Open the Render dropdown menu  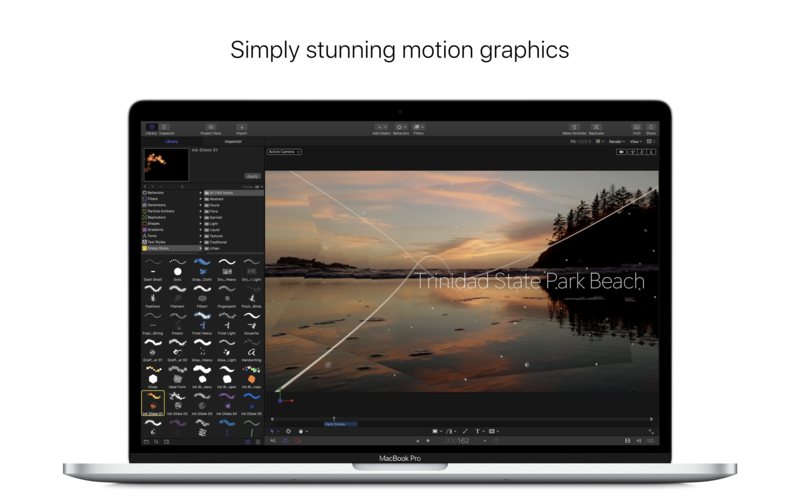(x=617, y=142)
